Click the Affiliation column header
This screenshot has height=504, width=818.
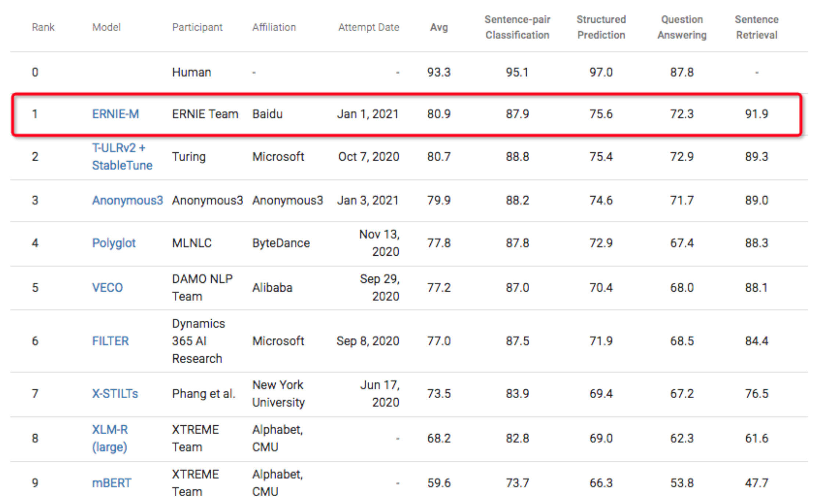274,27
